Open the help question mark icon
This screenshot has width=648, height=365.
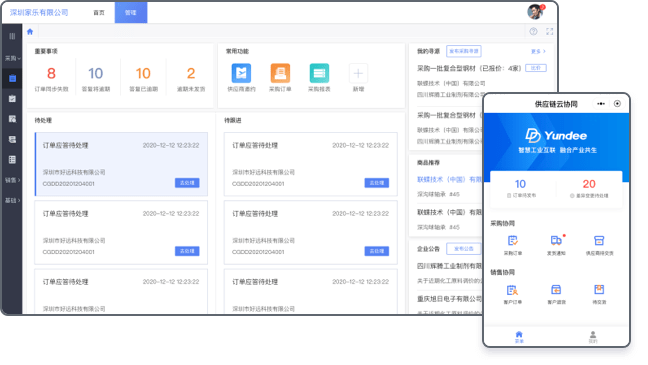534,31
